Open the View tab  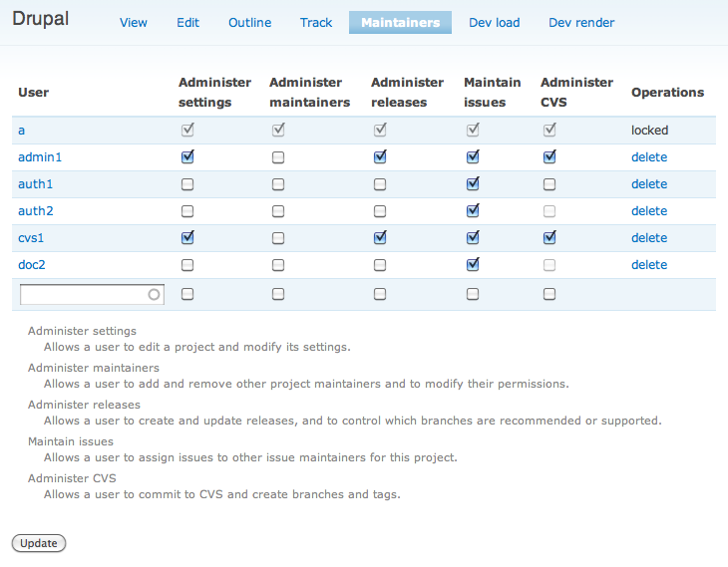(x=134, y=22)
